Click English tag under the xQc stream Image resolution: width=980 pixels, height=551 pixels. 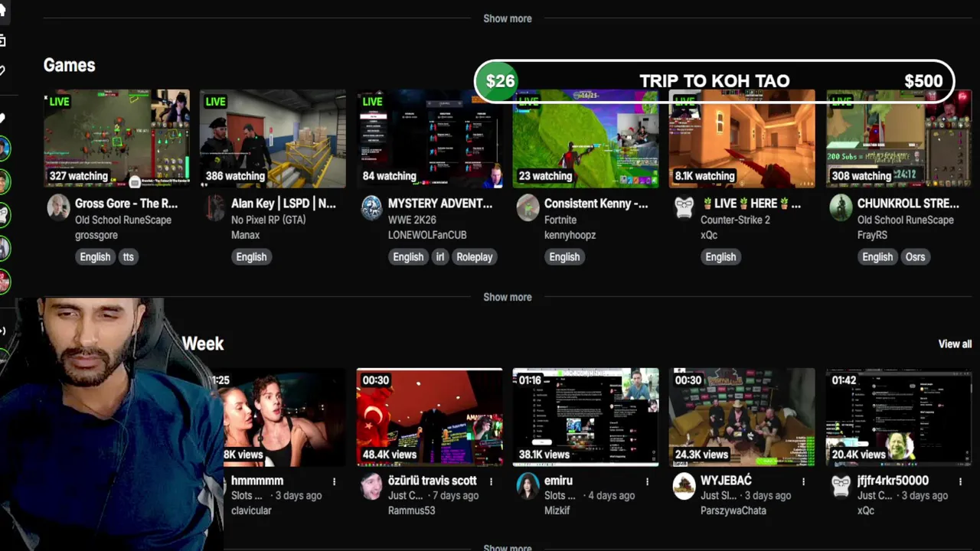[x=720, y=257]
